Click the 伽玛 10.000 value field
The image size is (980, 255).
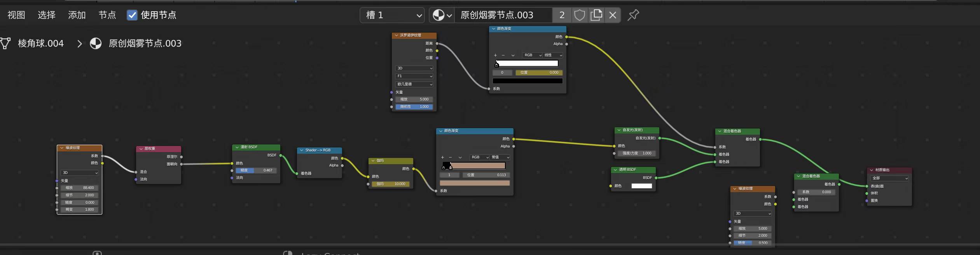coord(391,184)
